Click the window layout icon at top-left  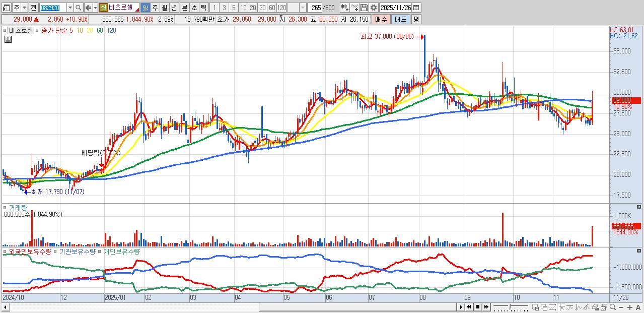click(6, 8)
